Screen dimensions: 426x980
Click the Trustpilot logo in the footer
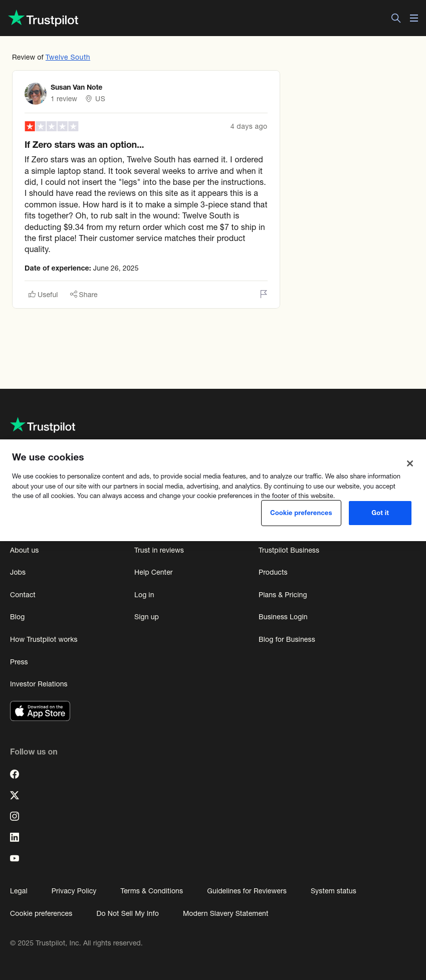[x=43, y=425]
